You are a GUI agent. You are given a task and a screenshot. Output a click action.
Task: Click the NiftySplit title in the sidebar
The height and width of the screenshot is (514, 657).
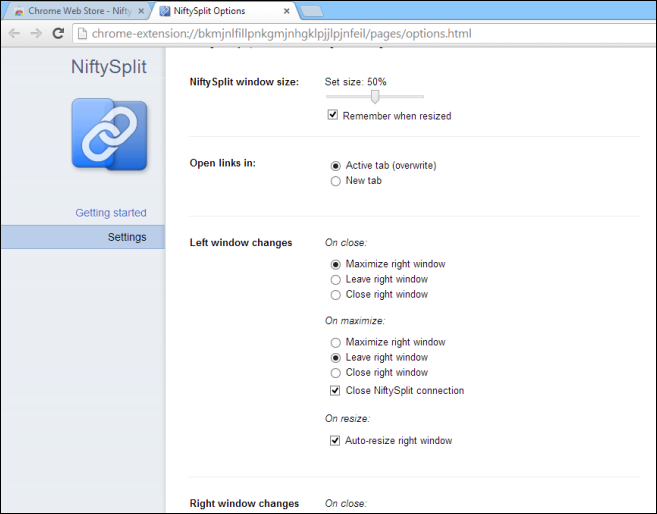click(109, 67)
